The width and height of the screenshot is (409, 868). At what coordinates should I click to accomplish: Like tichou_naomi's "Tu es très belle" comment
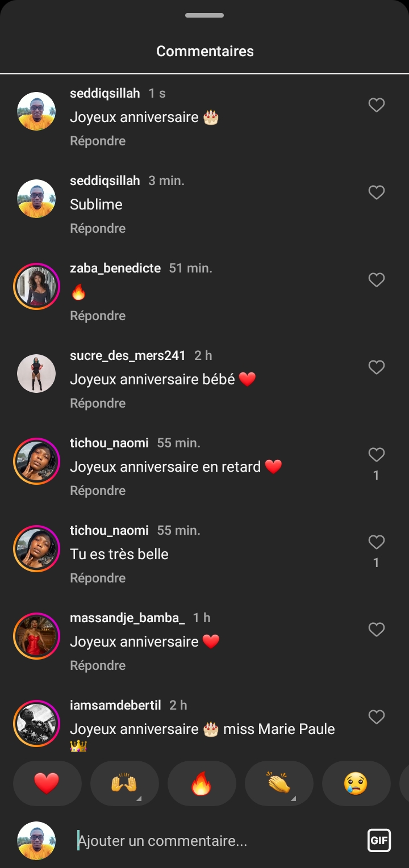(377, 542)
